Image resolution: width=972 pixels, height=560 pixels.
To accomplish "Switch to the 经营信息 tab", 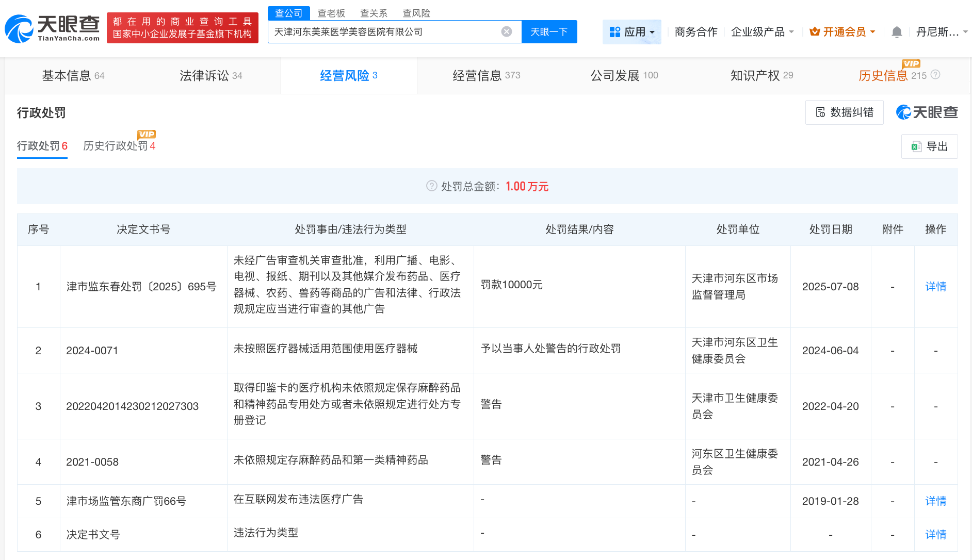I will [486, 76].
